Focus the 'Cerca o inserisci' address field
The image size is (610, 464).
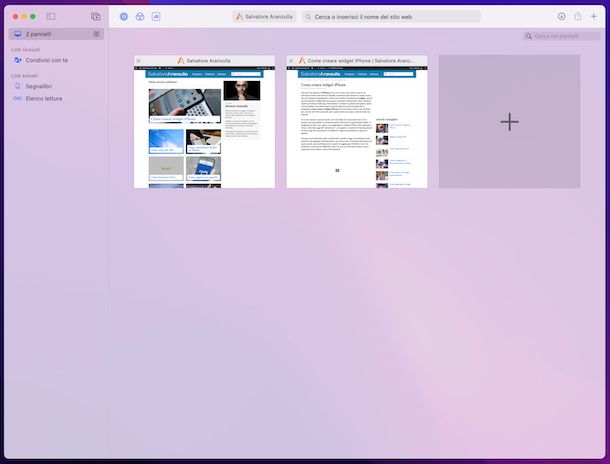[391, 17]
